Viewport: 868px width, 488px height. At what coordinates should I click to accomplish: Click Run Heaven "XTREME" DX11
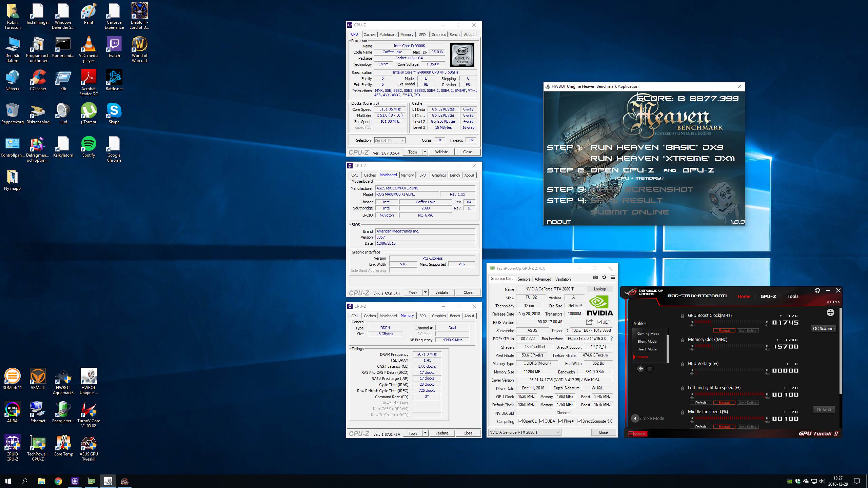click(x=663, y=158)
